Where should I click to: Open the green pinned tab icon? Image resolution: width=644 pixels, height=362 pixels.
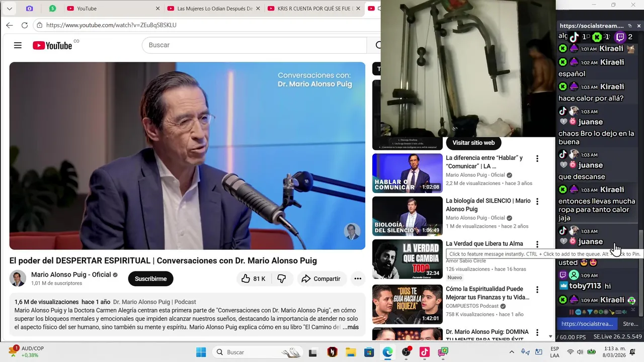pyautogui.click(x=52, y=9)
